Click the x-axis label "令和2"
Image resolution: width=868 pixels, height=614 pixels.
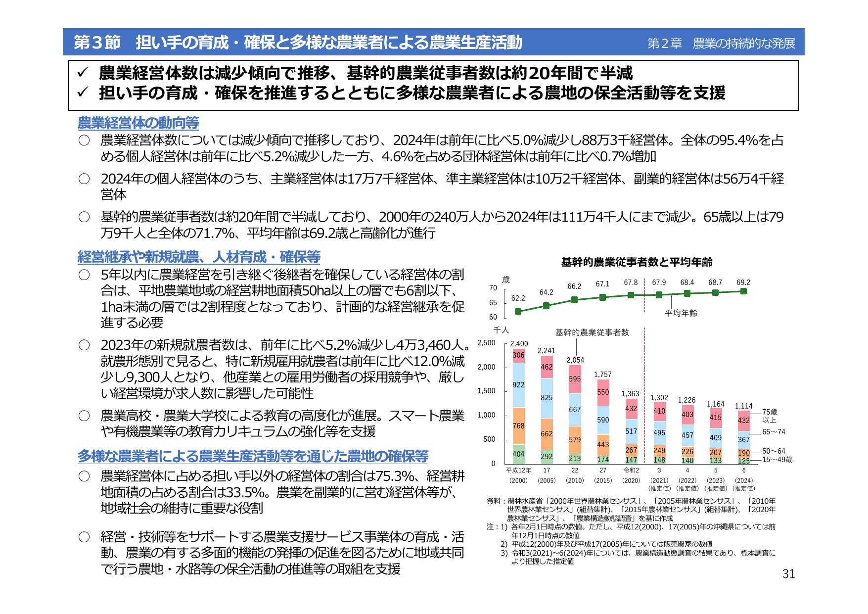click(x=631, y=471)
